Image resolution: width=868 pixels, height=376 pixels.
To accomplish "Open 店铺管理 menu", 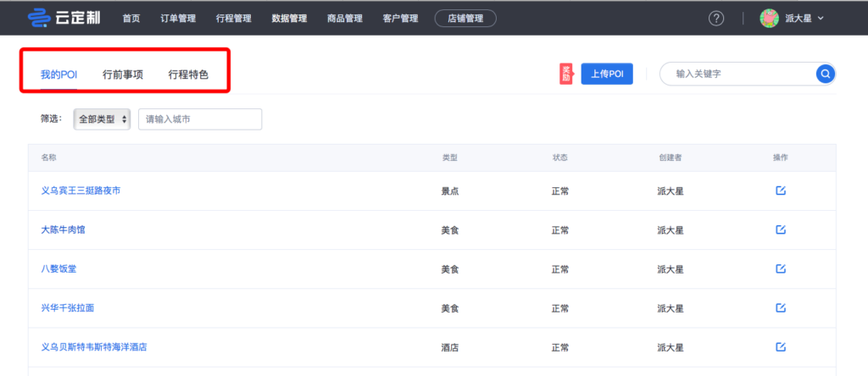I will click(465, 19).
